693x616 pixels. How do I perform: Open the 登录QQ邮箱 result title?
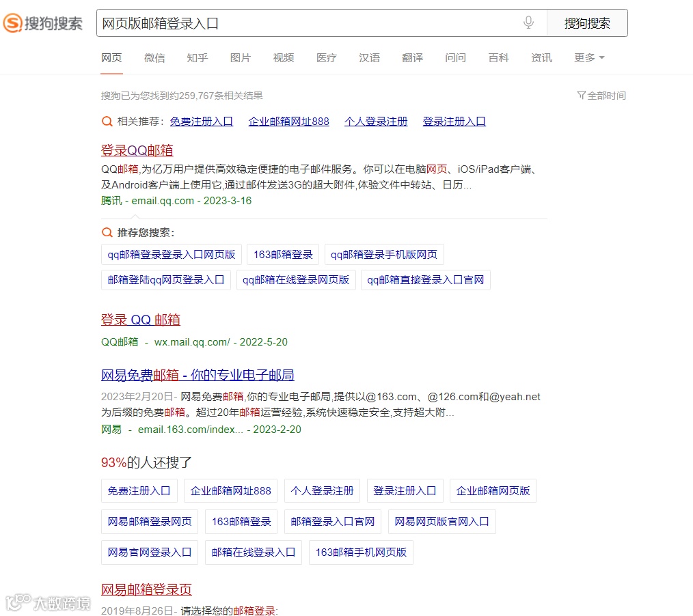137,150
